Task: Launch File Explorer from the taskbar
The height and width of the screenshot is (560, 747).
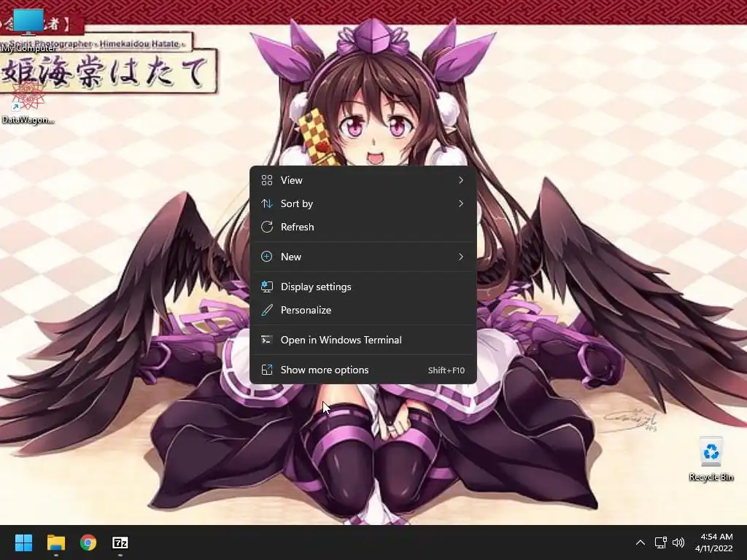Action: 55,542
